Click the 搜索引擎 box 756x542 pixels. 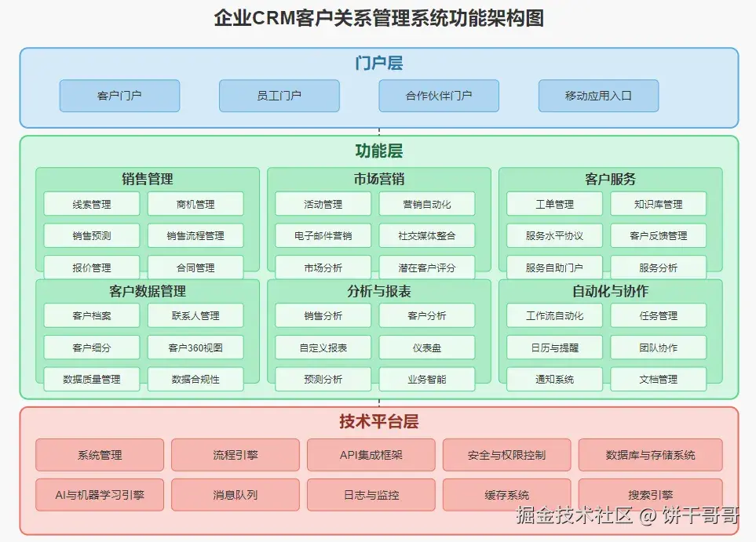tap(650, 495)
